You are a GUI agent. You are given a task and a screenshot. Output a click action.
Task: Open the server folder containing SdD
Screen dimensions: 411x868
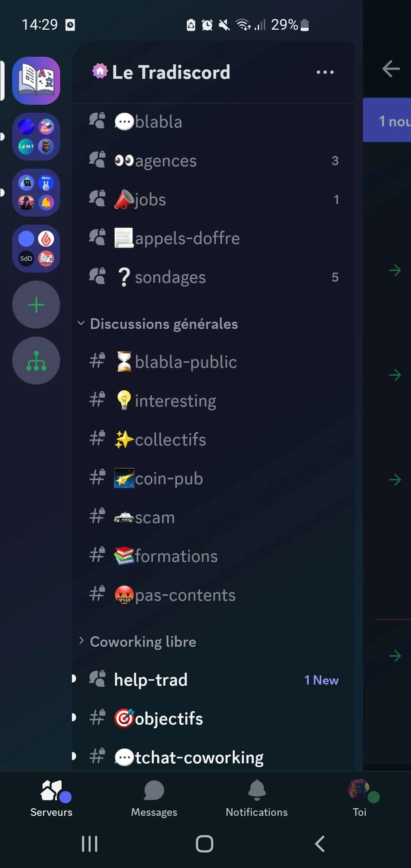(36, 249)
